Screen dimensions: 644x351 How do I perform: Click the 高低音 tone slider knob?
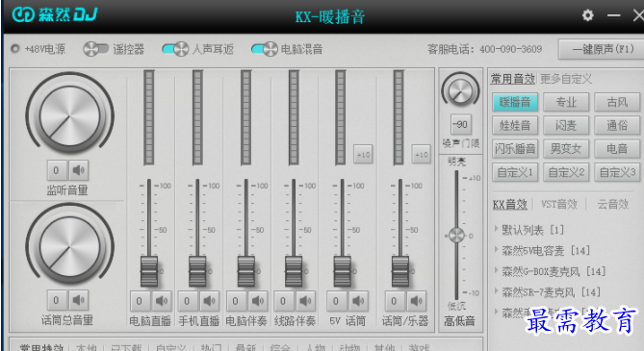[456, 236]
